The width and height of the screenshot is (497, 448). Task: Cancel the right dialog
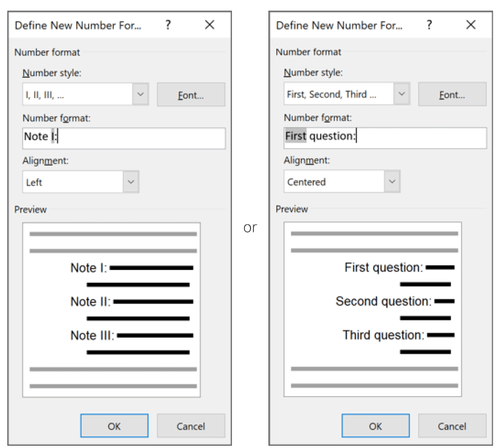452,426
